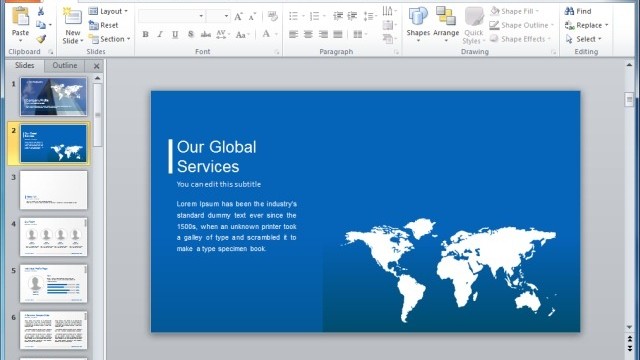The width and height of the screenshot is (640, 360).
Task: Open the Drawing dialog launcher
Action: click(x=553, y=52)
